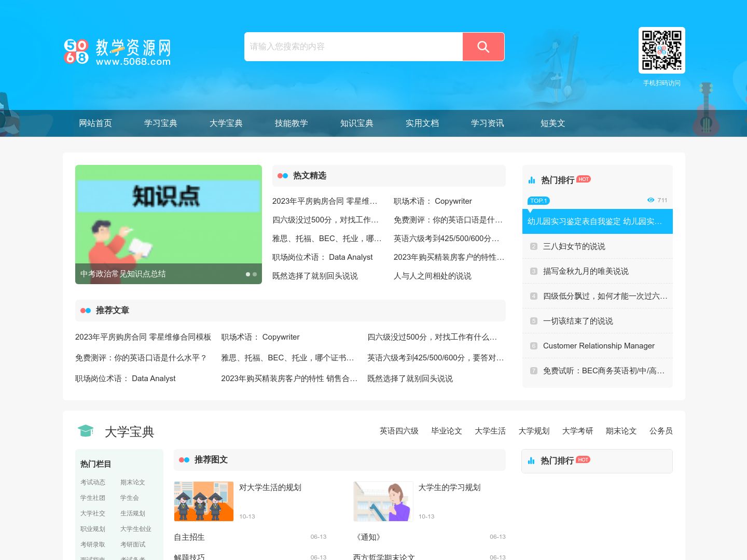Click thumbnail for 大学生的学习规划
Image resolution: width=747 pixels, height=560 pixels.
(383, 501)
